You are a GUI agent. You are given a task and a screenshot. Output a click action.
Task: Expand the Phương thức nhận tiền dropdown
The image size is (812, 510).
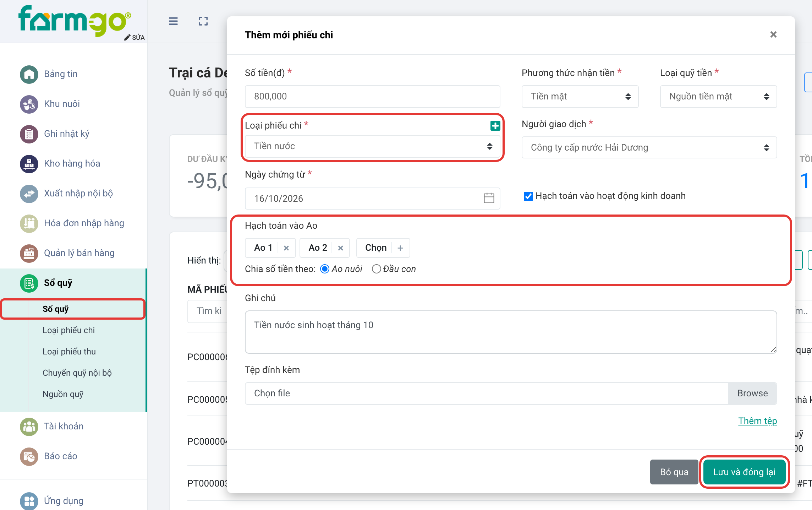point(580,96)
